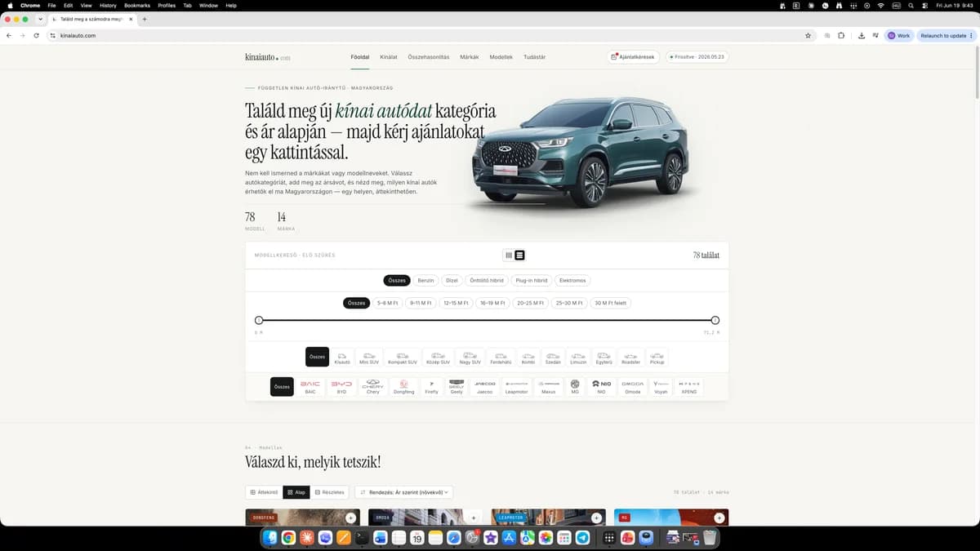Filter by Elektromos fuel type
The height and width of the screenshot is (551, 980).
click(572, 280)
